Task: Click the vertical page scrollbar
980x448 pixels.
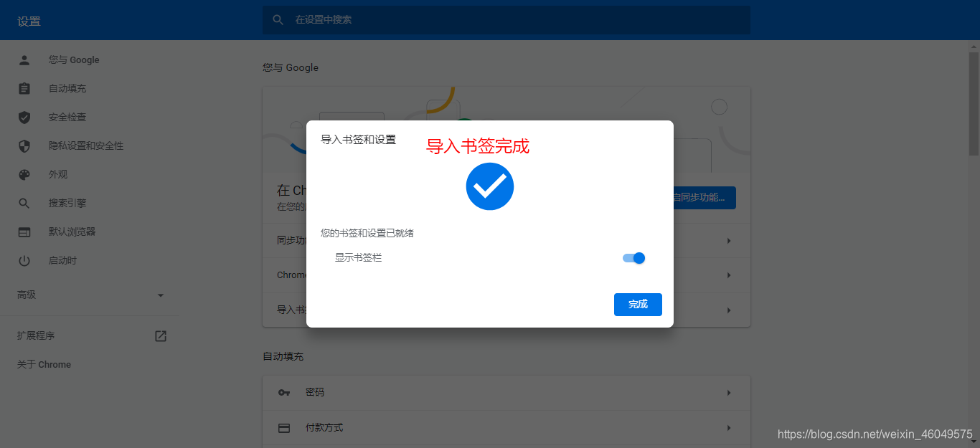Action: click(974, 244)
